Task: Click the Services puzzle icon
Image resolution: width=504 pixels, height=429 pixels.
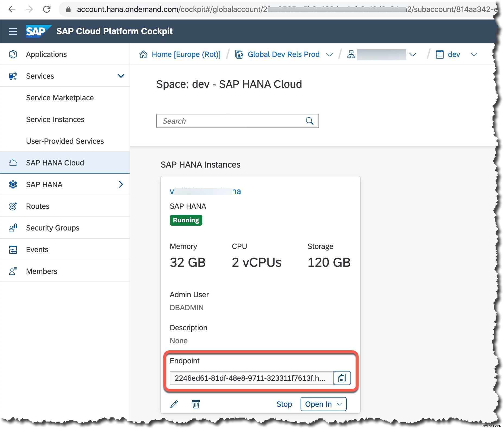Action: click(x=13, y=76)
